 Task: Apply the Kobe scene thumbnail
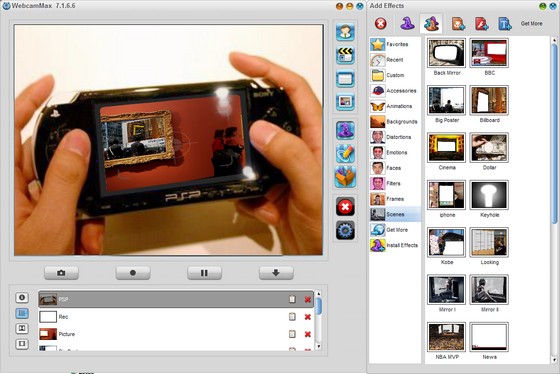coord(446,243)
